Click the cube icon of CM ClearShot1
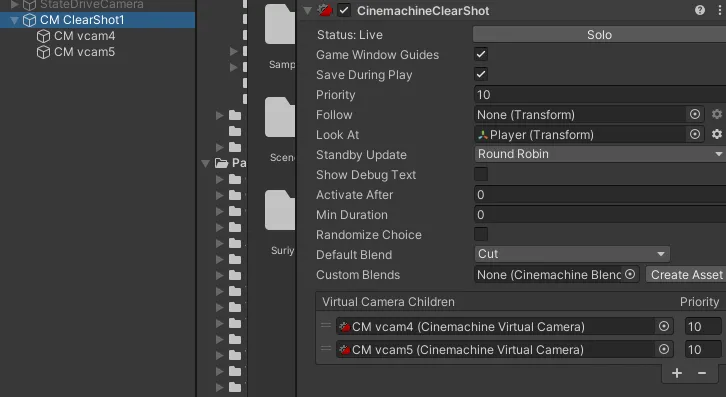The height and width of the screenshot is (397, 726). [30, 20]
